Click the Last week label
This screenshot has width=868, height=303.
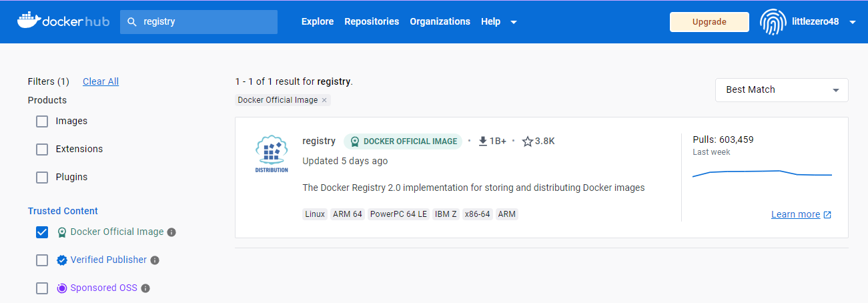point(711,152)
